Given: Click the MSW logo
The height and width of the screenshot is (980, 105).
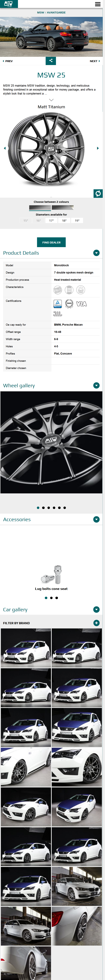Looking at the screenshot, I should [x=8, y=4].
